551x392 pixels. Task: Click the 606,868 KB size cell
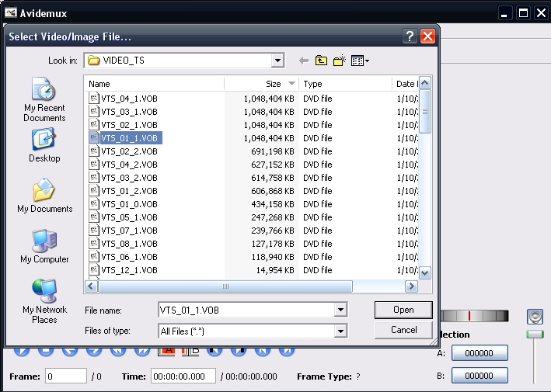pyautogui.click(x=272, y=190)
